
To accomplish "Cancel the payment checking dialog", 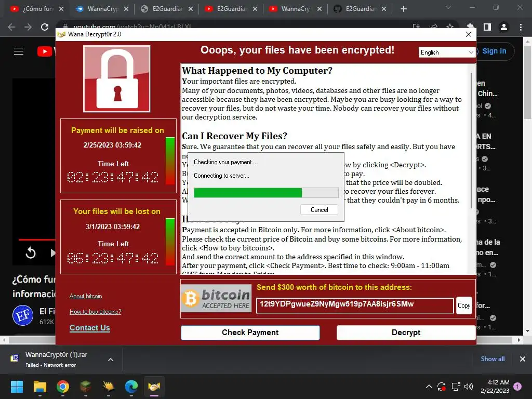I will click(320, 210).
